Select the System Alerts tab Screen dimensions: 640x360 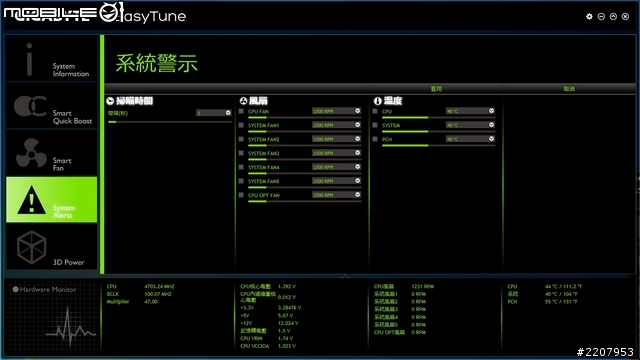click(x=51, y=200)
